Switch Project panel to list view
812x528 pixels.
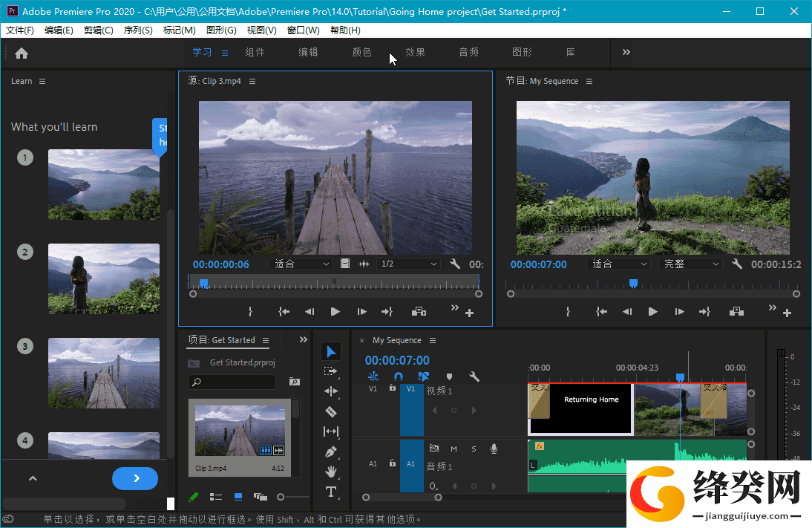[x=216, y=497]
